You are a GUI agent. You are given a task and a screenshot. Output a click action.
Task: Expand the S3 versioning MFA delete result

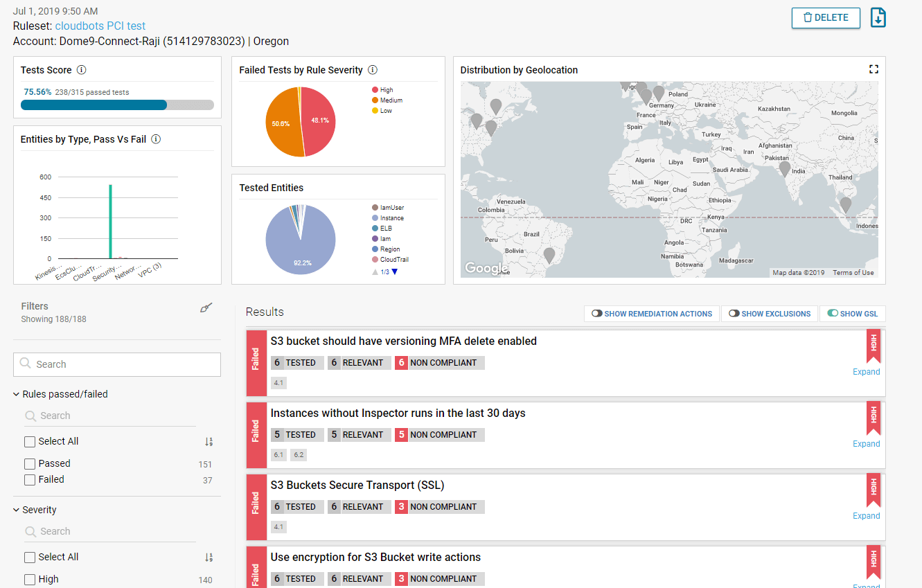866,372
